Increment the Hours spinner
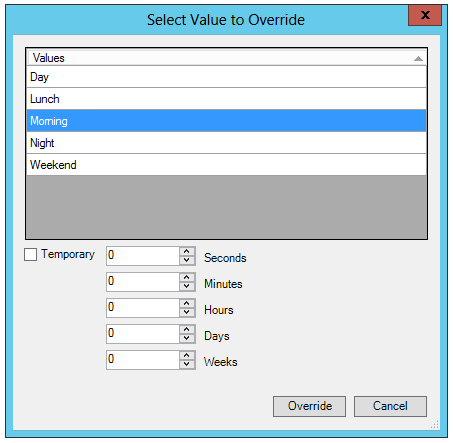453x443 pixels. (187, 304)
